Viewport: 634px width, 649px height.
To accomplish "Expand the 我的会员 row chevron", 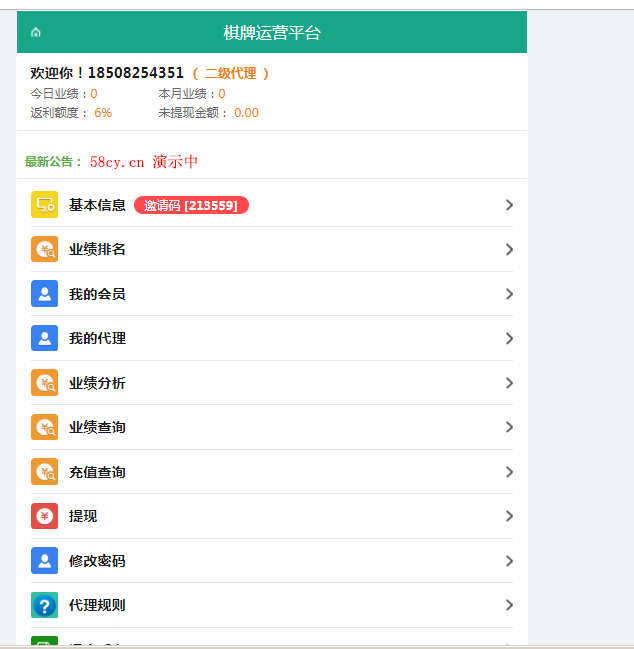I will (509, 294).
